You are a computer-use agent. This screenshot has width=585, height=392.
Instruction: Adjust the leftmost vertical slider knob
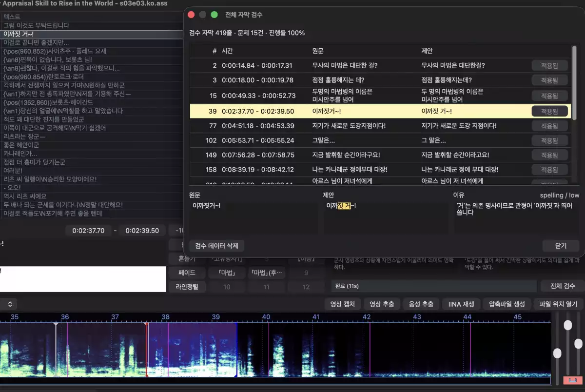[x=557, y=353]
